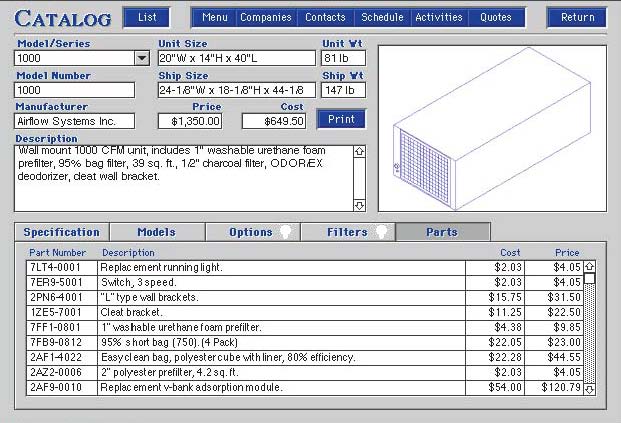Click description '95% short bag (750). (4 Pack)'
This screenshot has width=621, height=423.
tap(170, 343)
